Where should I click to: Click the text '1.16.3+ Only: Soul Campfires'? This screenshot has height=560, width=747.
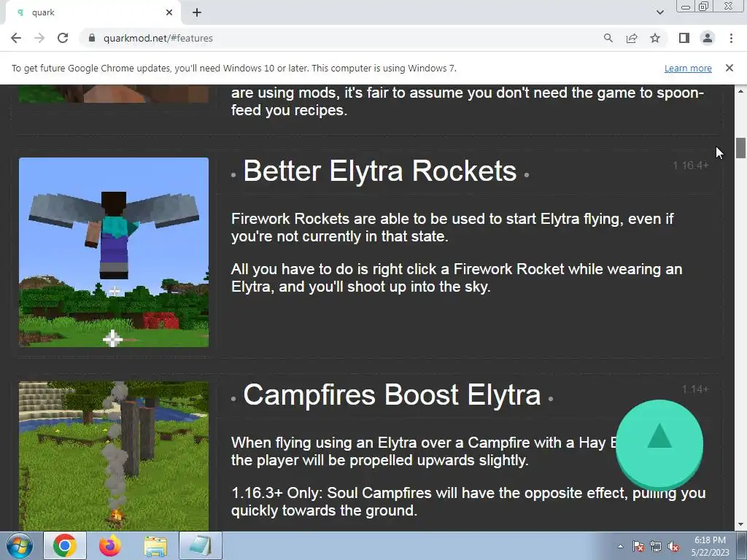point(332,493)
